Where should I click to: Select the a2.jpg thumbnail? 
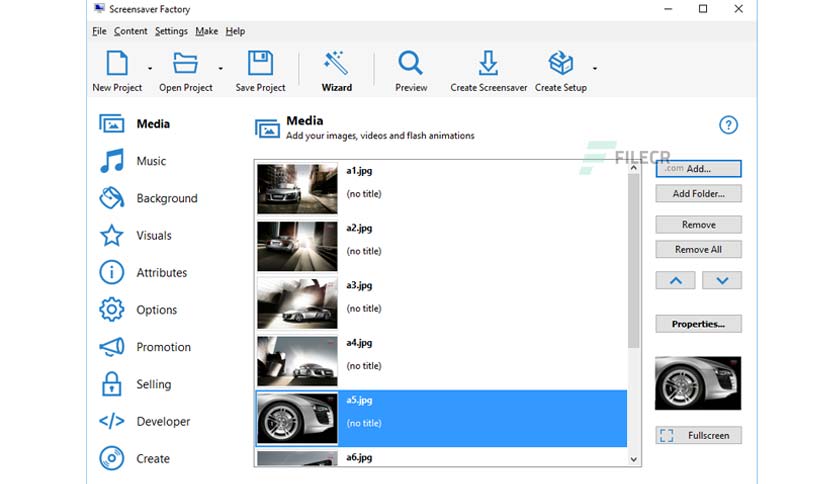click(x=298, y=246)
